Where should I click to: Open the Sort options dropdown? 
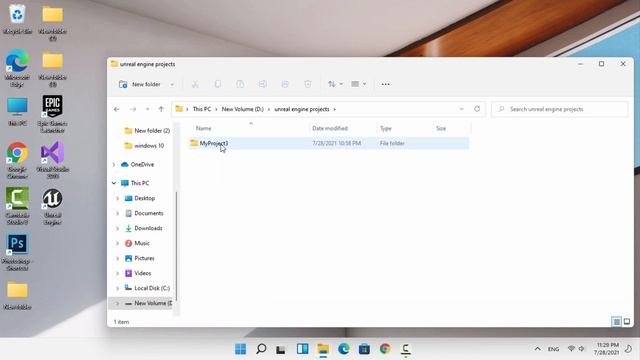click(x=335, y=84)
